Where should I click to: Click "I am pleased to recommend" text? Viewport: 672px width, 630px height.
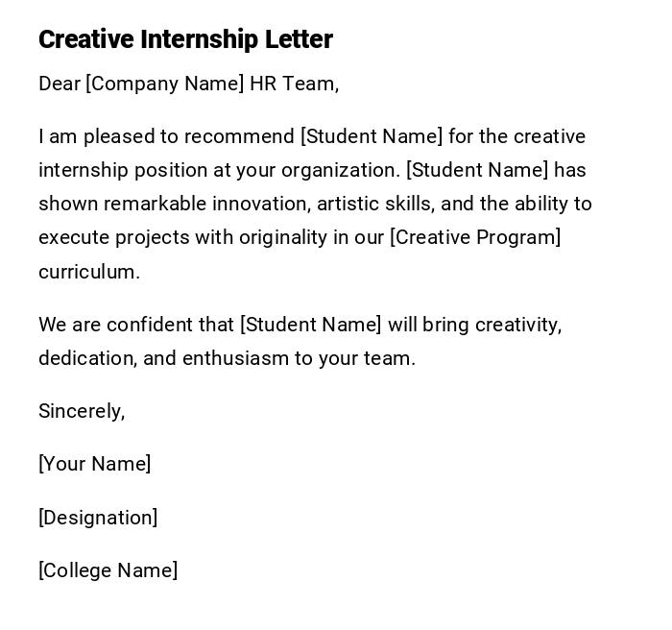166,136
